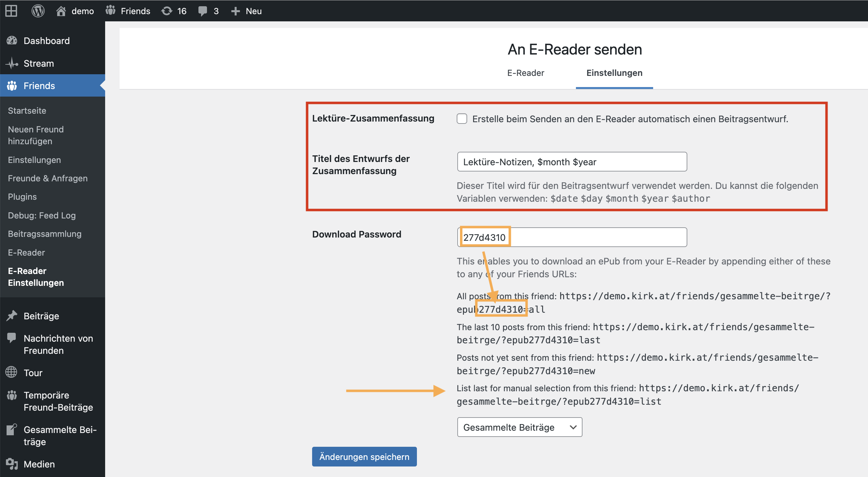The width and height of the screenshot is (868, 477).
Task: Open E-Reader Einstellungen submenu item
Action: (36, 277)
